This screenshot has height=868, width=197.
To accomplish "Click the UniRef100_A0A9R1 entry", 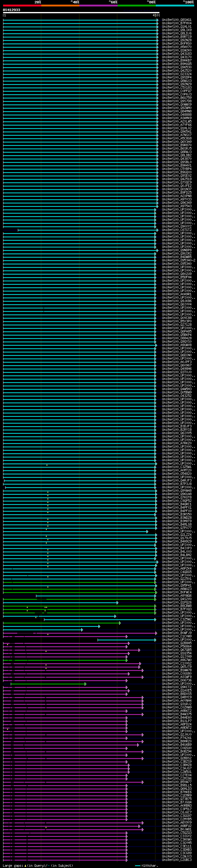I will coord(177,294).
